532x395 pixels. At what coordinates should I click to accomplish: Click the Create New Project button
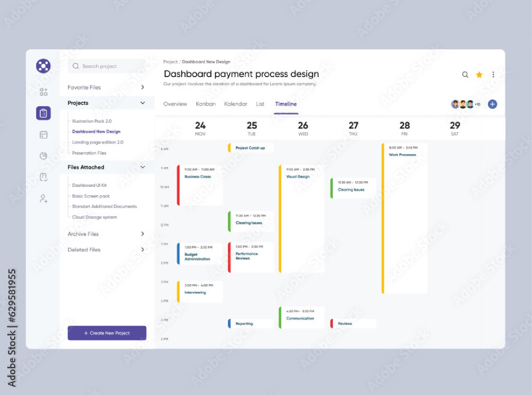[107, 333]
